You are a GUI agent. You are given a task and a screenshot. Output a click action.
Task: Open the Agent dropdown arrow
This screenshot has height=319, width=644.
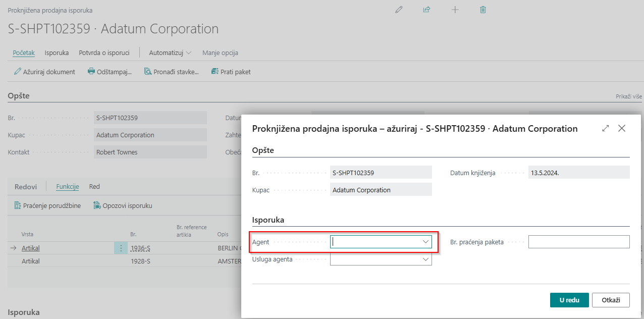tap(425, 242)
